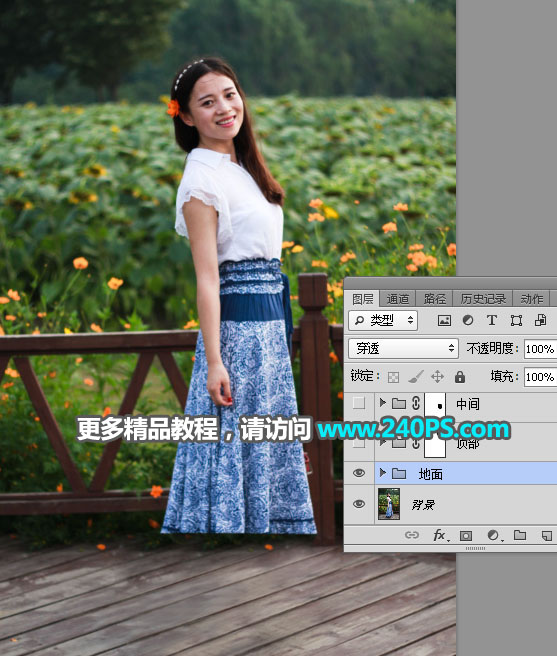Filter for smart objects icon

(x=540, y=320)
